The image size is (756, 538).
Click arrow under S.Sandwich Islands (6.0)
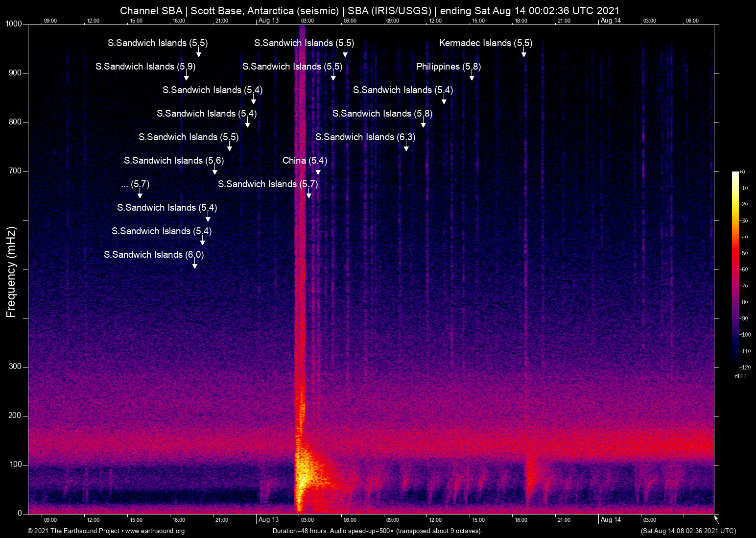(x=195, y=265)
